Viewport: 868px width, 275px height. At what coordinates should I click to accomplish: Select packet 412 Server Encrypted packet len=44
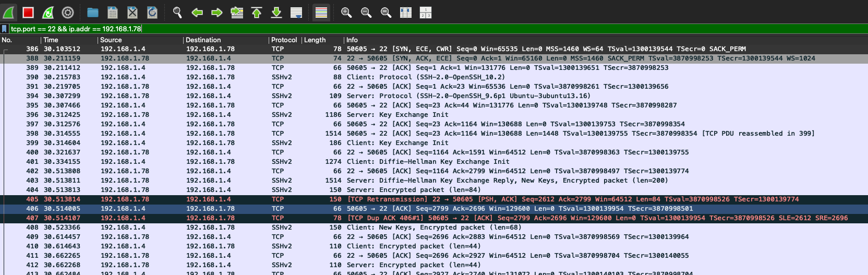(x=434, y=265)
